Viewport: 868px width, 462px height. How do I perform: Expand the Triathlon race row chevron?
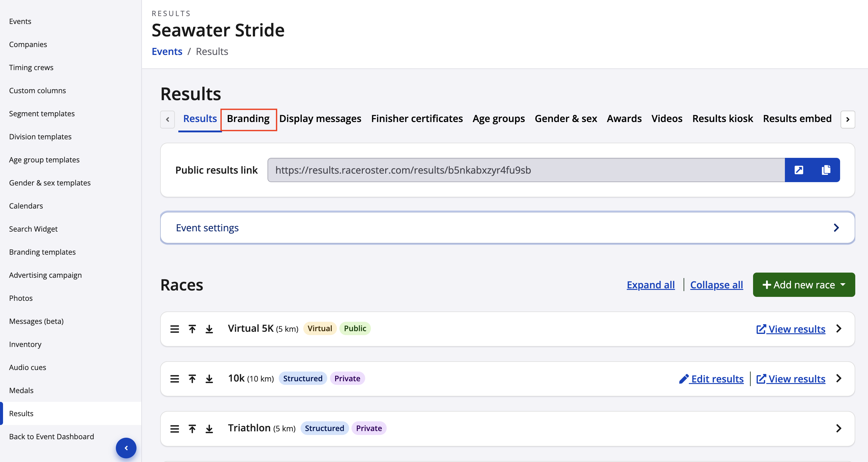(x=839, y=429)
